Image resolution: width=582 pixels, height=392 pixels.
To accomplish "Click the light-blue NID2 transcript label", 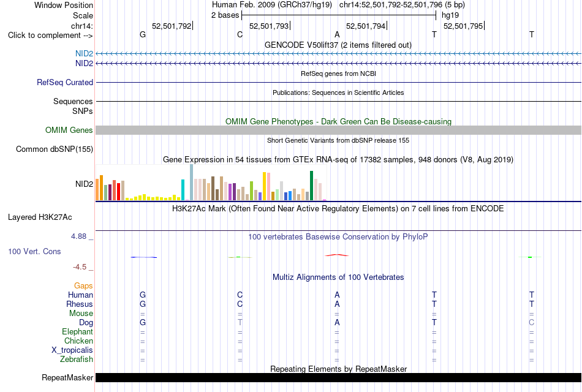I will [85, 54].
